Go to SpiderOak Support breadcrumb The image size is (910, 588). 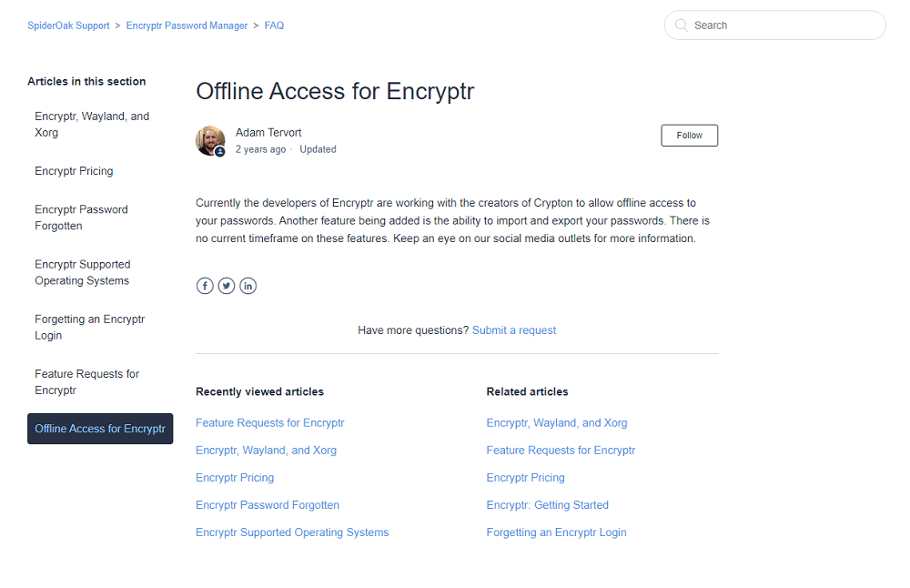click(68, 25)
